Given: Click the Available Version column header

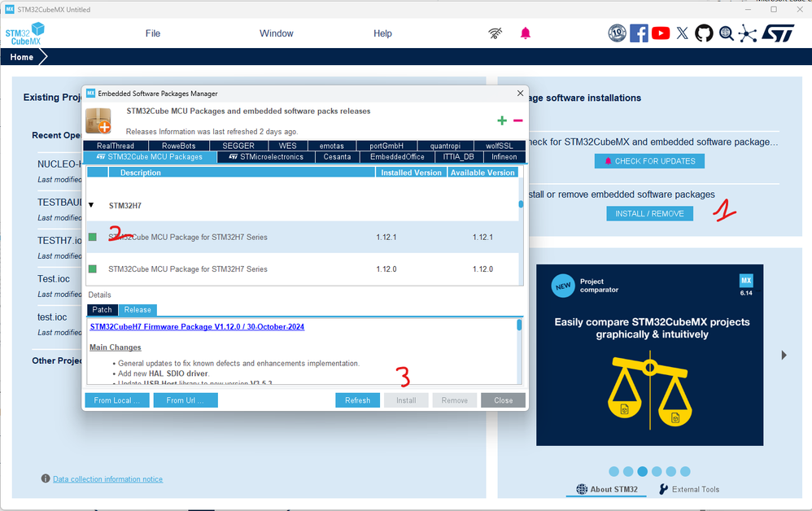Looking at the screenshot, I should (482, 173).
